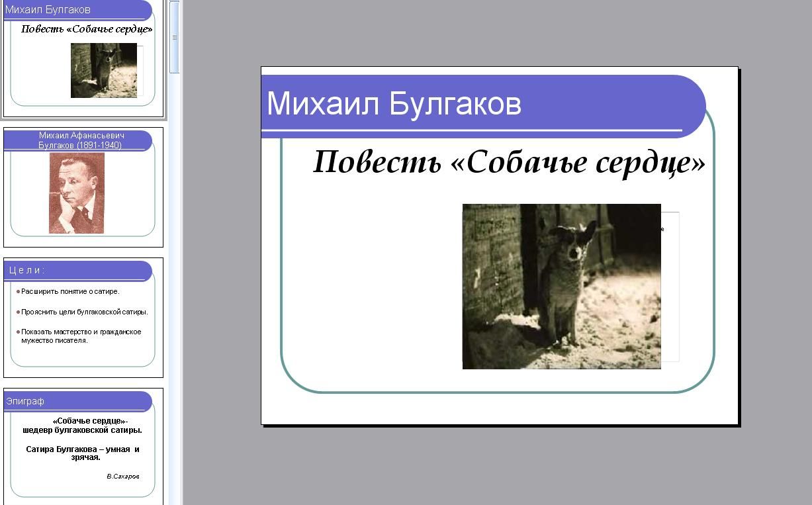Click the text 'Расширить понятие о сатире.'
The width and height of the screenshot is (812, 505).
70,291
